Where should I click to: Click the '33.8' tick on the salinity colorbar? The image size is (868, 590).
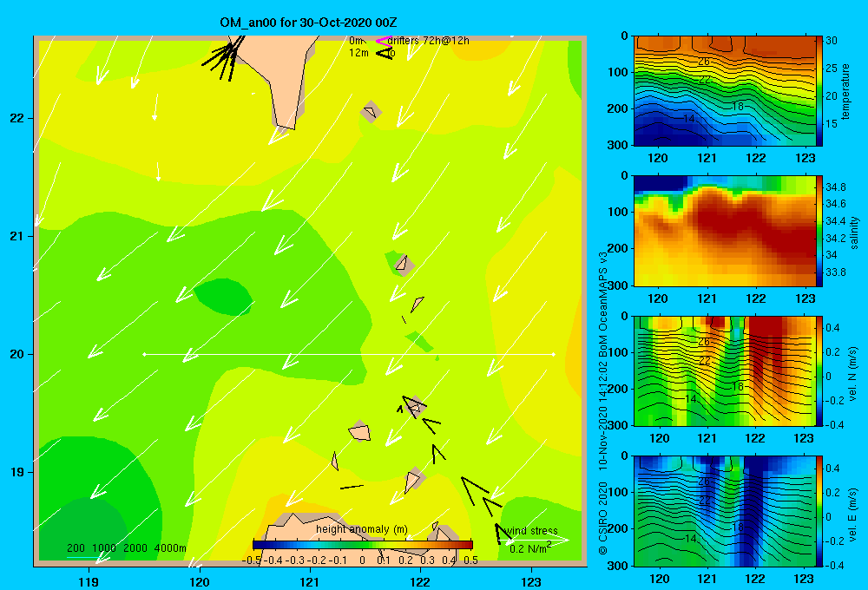coord(835,272)
